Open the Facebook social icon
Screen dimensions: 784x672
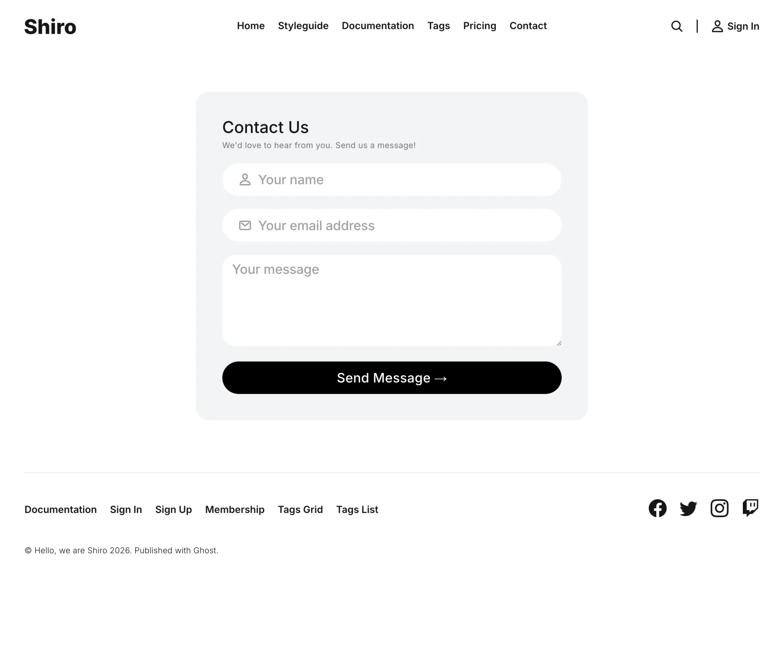657,508
